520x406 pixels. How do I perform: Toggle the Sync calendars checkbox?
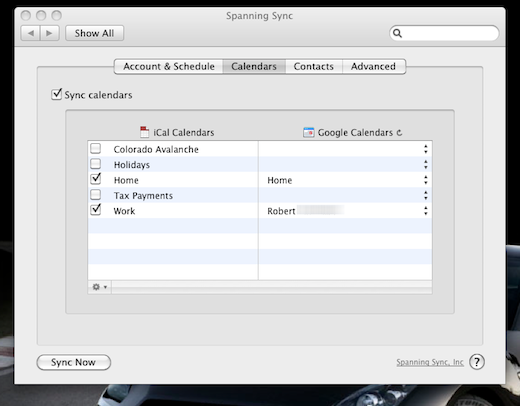coord(57,94)
